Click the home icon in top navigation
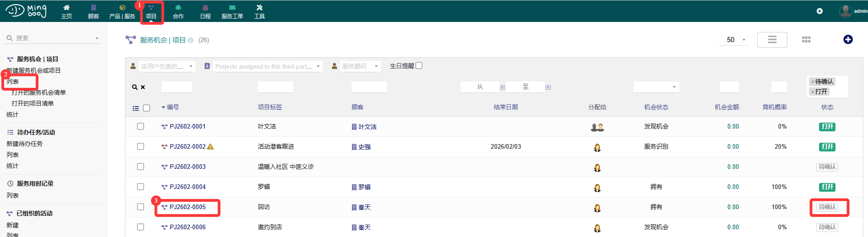Screen dimensions: 868x237 click(x=66, y=8)
